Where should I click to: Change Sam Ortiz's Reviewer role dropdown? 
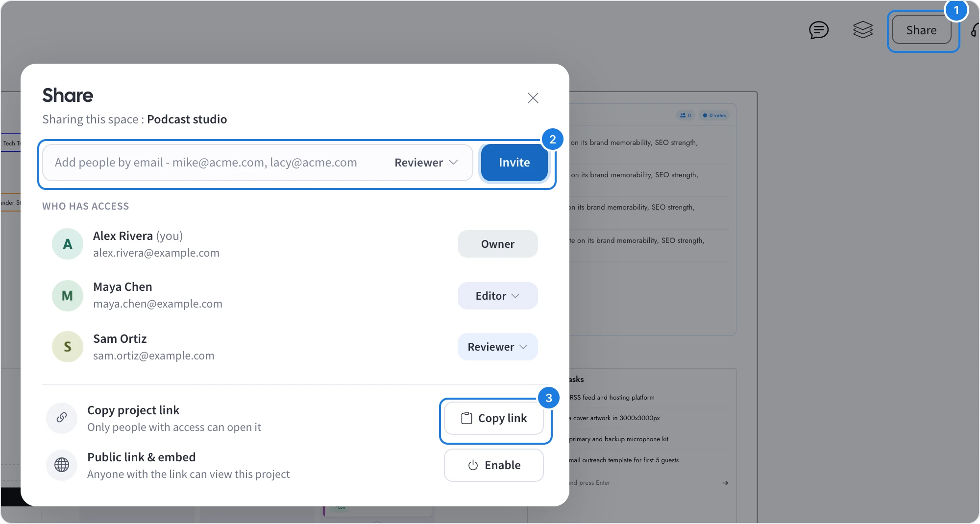coord(497,347)
